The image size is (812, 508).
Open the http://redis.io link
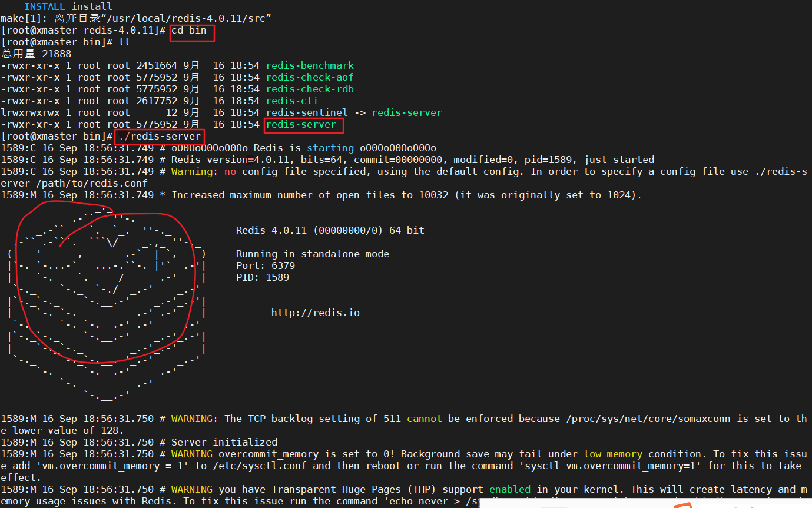[316, 313]
